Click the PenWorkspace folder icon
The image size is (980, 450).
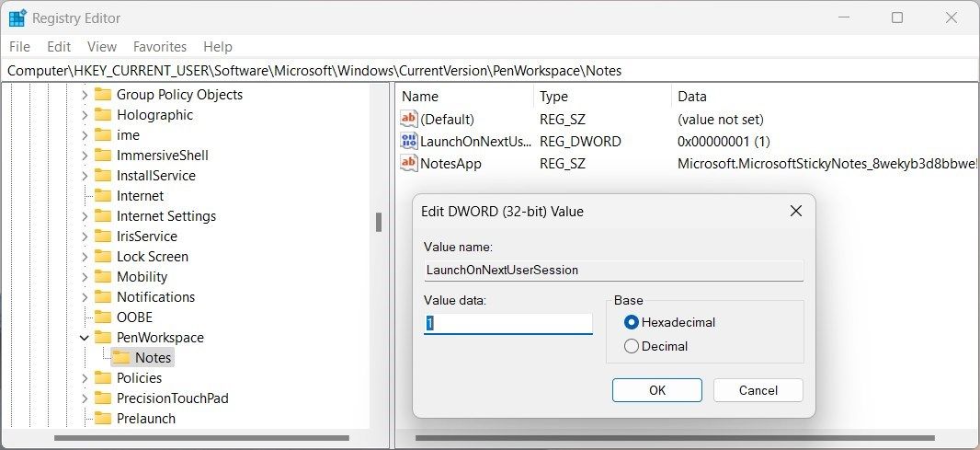click(102, 338)
